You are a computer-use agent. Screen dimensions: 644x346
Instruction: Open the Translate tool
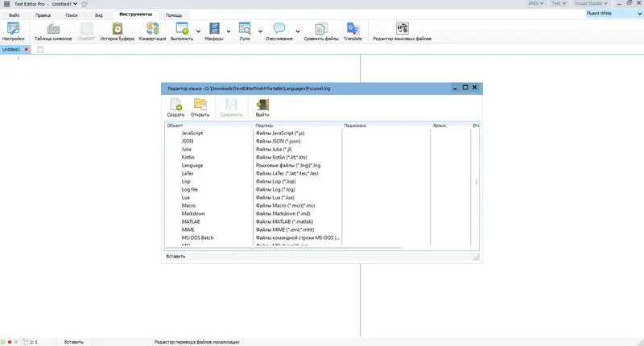pyautogui.click(x=353, y=31)
